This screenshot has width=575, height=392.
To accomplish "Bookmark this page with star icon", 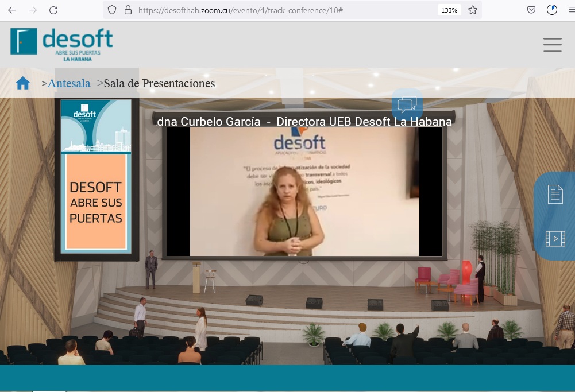I will click(x=473, y=10).
